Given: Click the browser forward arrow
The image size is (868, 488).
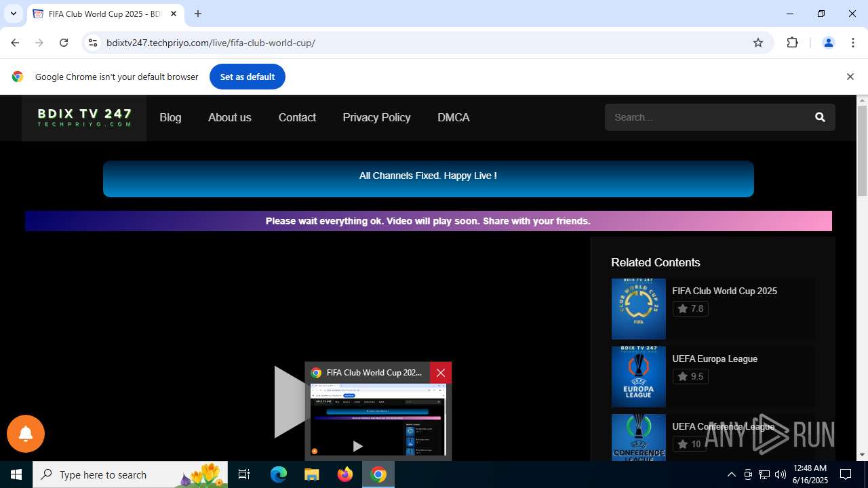Looking at the screenshot, I should [x=39, y=43].
